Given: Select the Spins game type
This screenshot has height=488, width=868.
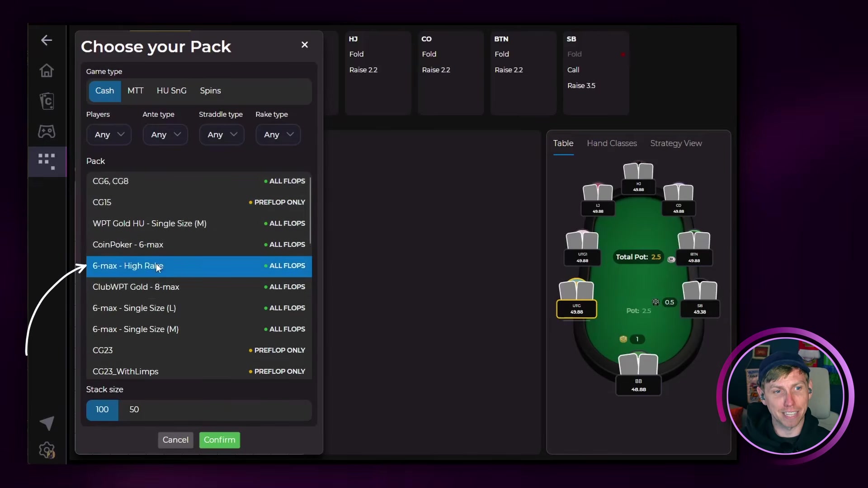Looking at the screenshot, I should click(210, 91).
